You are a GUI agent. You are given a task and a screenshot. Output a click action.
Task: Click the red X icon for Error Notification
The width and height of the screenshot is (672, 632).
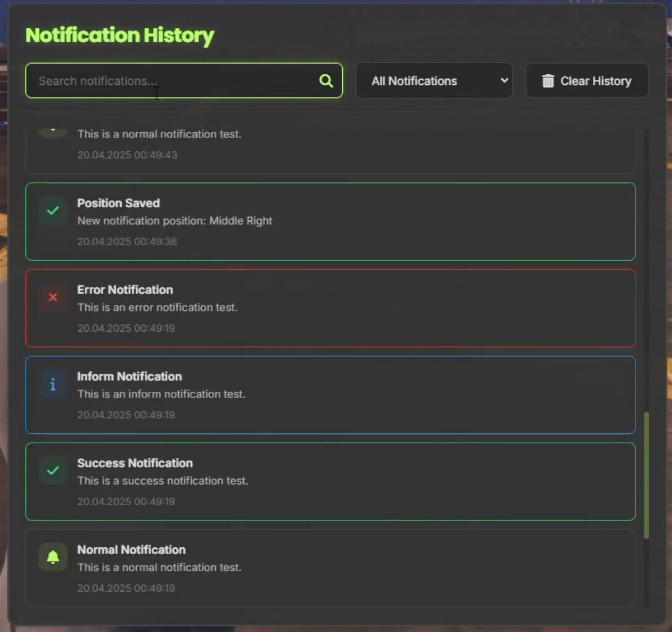[53, 297]
